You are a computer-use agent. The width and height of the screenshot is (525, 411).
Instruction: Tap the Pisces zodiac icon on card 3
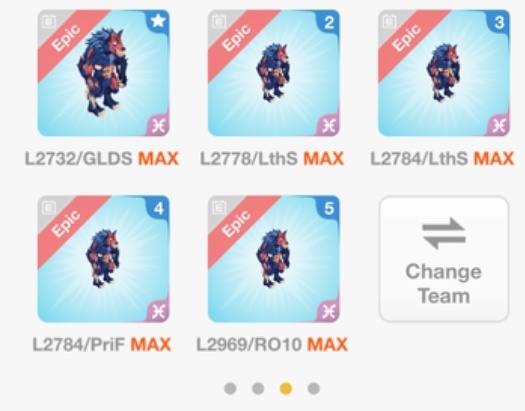pyautogui.click(x=499, y=126)
